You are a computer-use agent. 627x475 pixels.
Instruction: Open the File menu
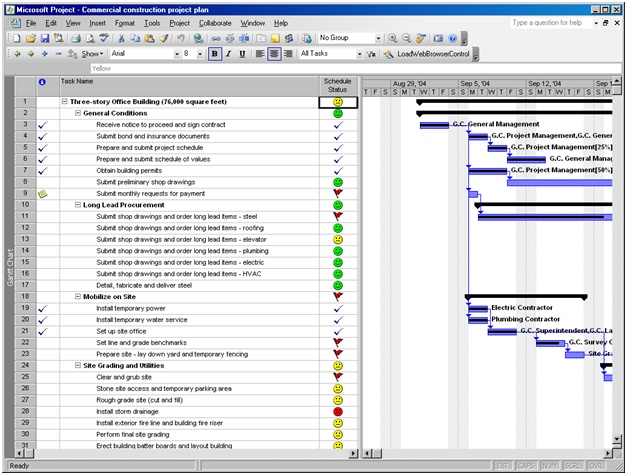[31, 23]
